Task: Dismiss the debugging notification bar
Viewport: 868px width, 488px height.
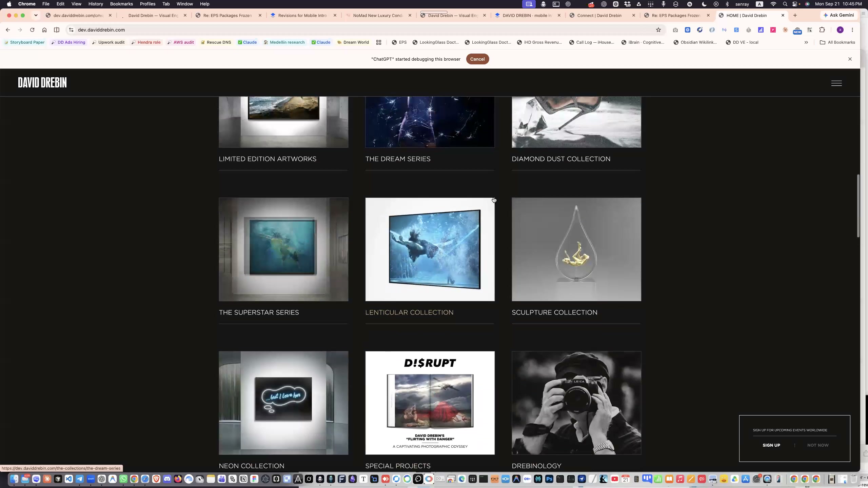Action: (850, 59)
